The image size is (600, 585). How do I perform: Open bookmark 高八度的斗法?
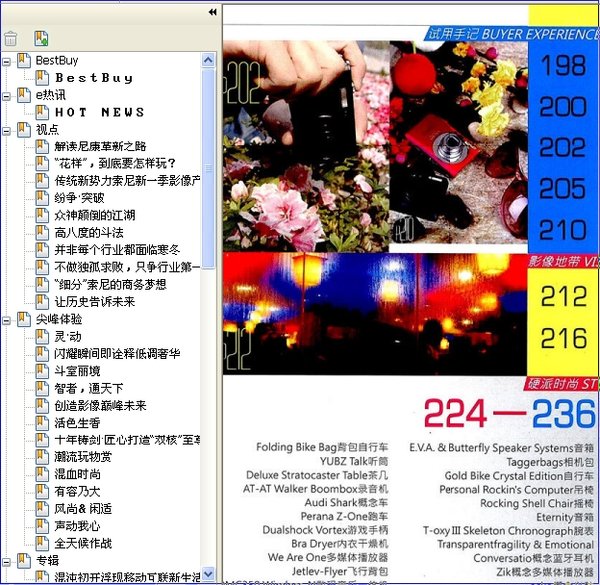(89, 233)
